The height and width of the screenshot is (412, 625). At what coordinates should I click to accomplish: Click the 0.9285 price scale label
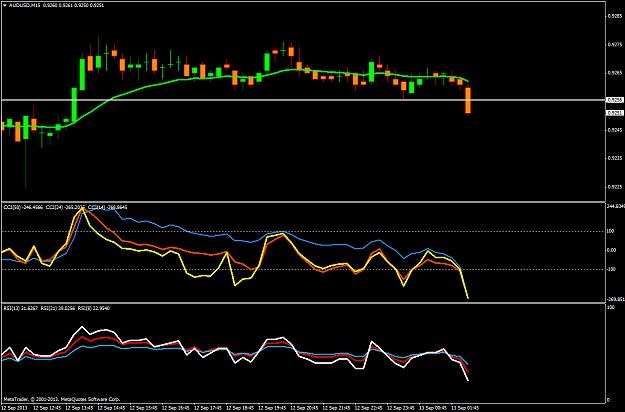point(615,16)
